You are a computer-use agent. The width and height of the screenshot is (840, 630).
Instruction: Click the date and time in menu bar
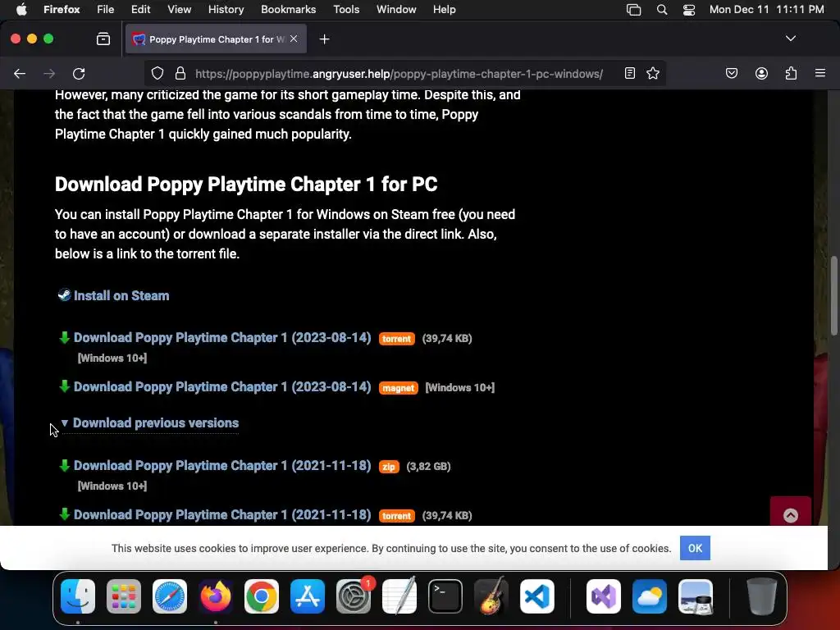click(x=767, y=10)
